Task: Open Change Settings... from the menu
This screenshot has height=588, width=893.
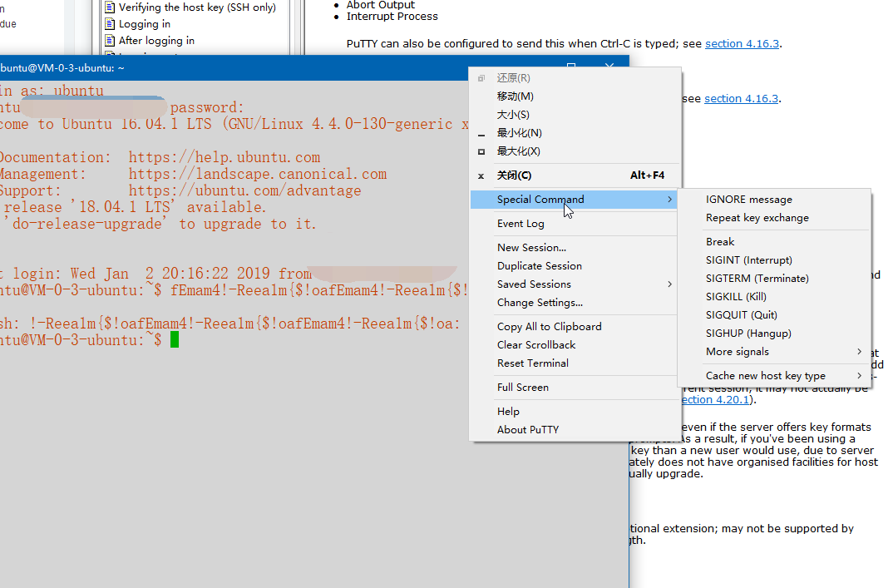Action: 574,302
